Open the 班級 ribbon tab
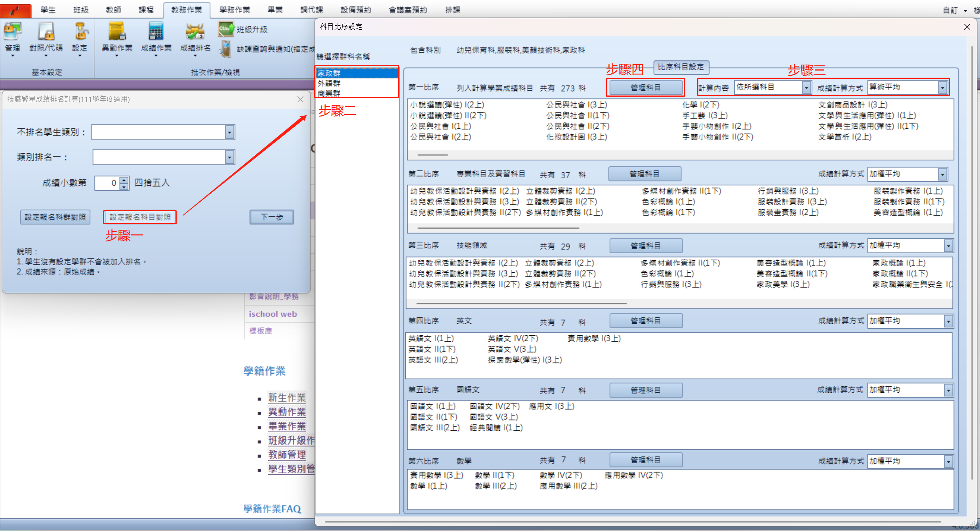This screenshot has height=531, width=980. click(81, 10)
